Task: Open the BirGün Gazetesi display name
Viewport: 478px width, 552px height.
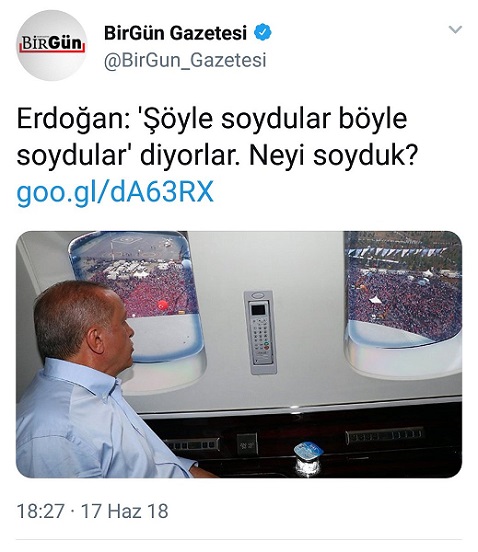Action: [x=175, y=33]
